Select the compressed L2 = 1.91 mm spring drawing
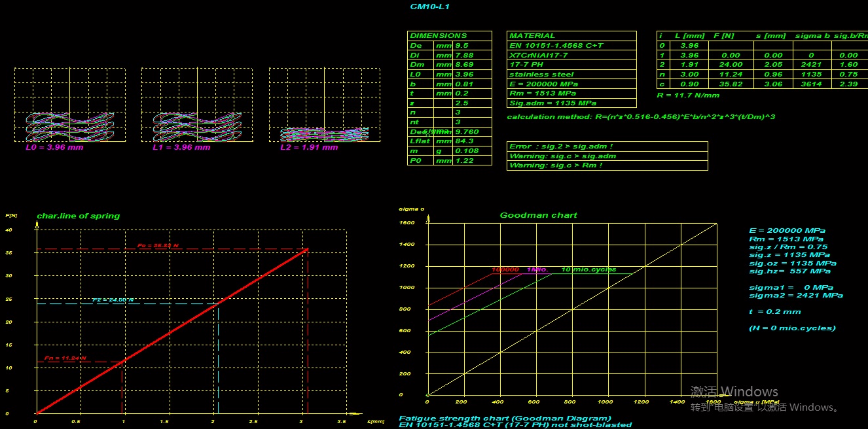Screen dimensions: 868x429 coord(324,133)
